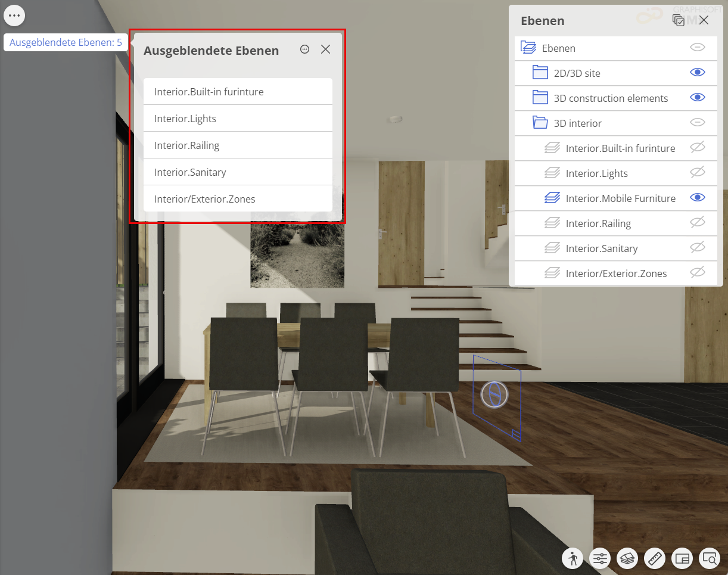
Task: Show the Interior.Railing layer in Ebenen panel
Action: 698,223
